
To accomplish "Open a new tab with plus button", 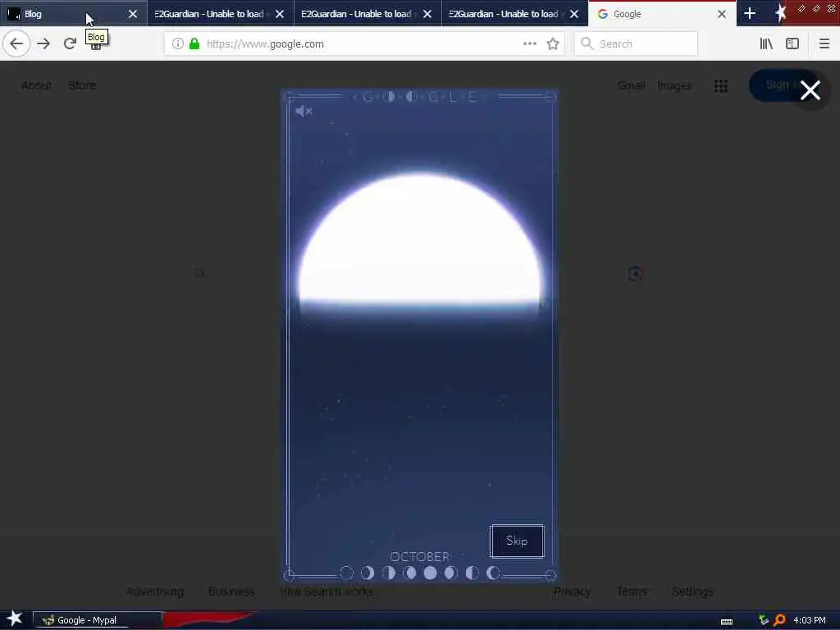I will [750, 14].
